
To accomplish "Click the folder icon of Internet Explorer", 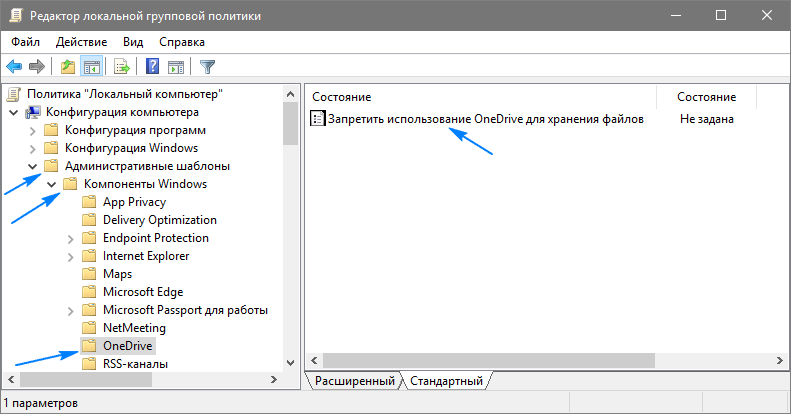I will (x=89, y=256).
